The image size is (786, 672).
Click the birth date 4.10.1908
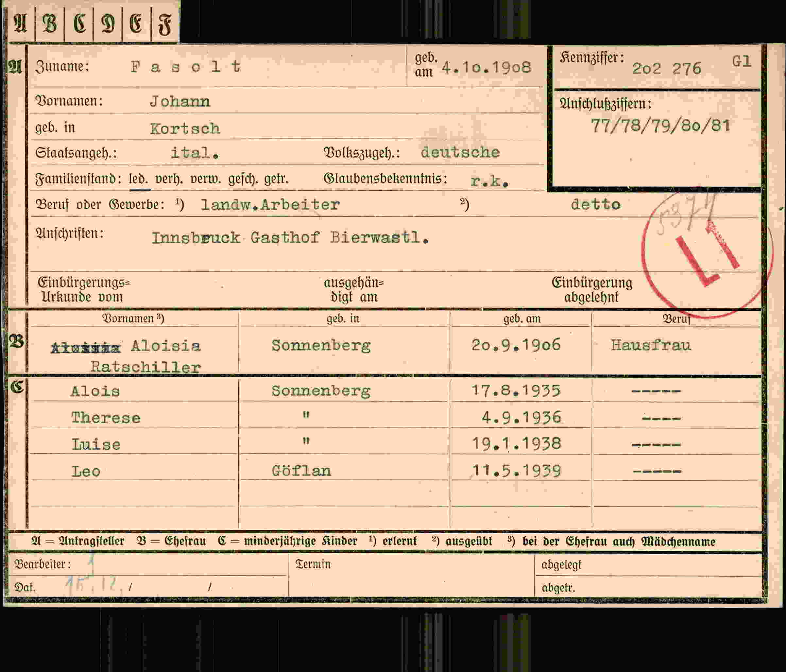click(486, 68)
